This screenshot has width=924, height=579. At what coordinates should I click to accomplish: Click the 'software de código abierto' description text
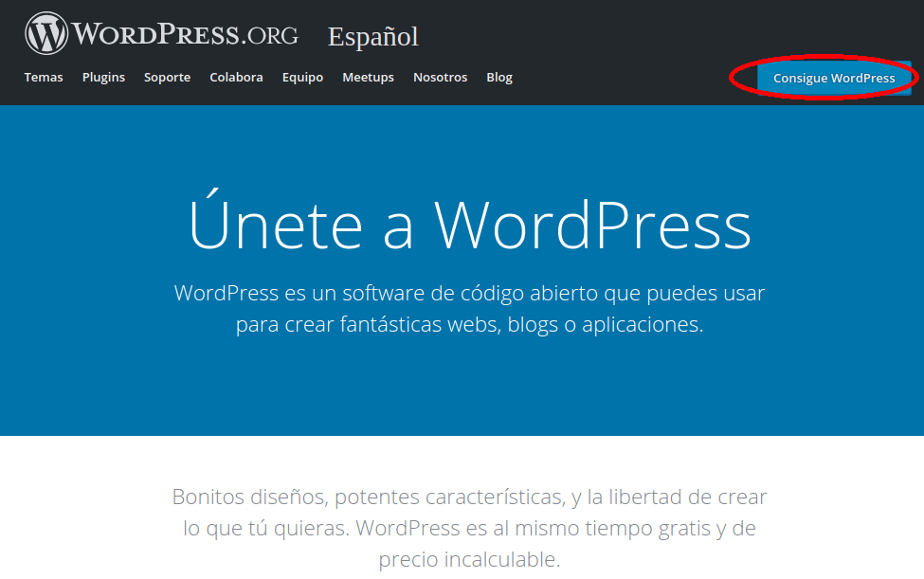[470, 309]
